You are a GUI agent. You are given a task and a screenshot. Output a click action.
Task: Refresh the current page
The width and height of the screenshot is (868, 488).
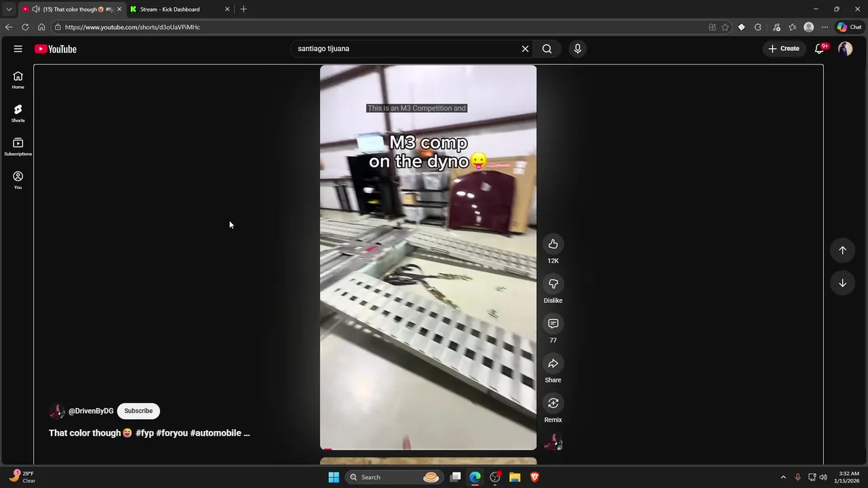25,27
